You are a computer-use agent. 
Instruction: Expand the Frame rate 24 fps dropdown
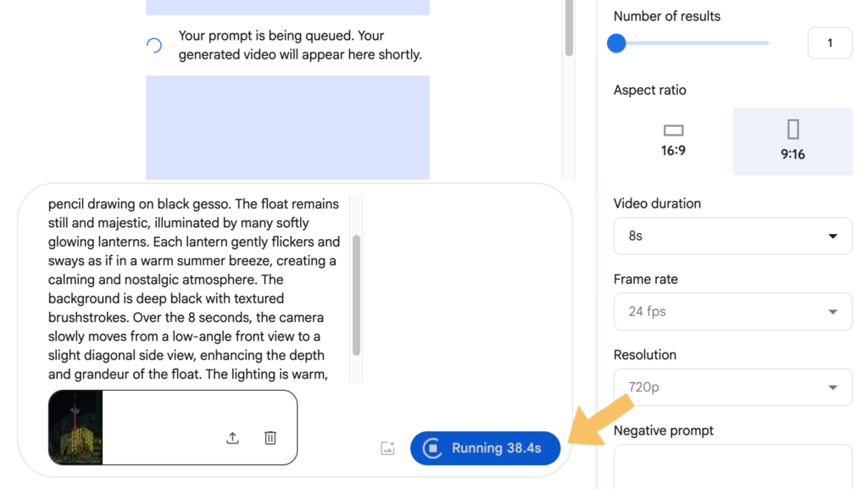tap(732, 312)
